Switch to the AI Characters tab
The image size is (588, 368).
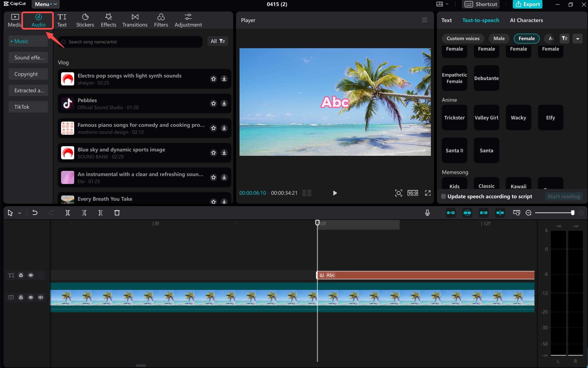pos(526,20)
